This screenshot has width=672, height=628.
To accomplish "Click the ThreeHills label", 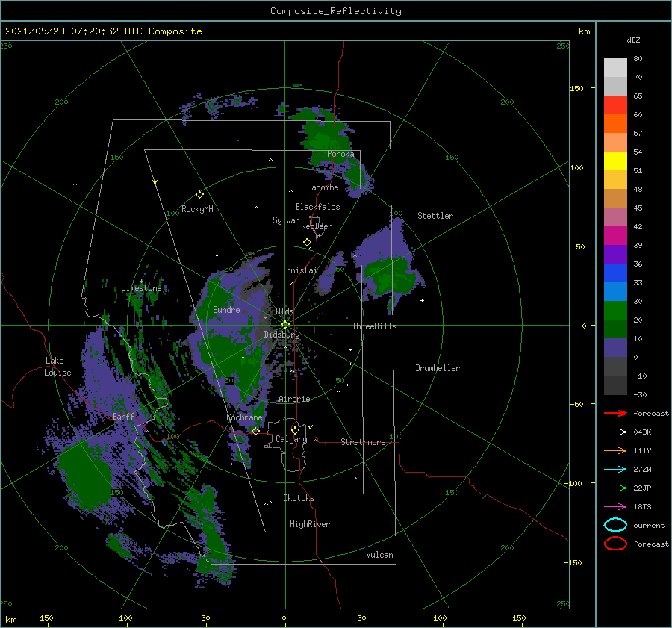I will (x=374, y=326).
